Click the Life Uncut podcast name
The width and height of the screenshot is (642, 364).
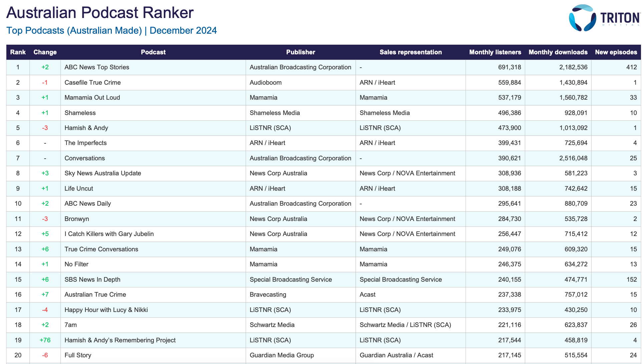[x=79, y=189]
